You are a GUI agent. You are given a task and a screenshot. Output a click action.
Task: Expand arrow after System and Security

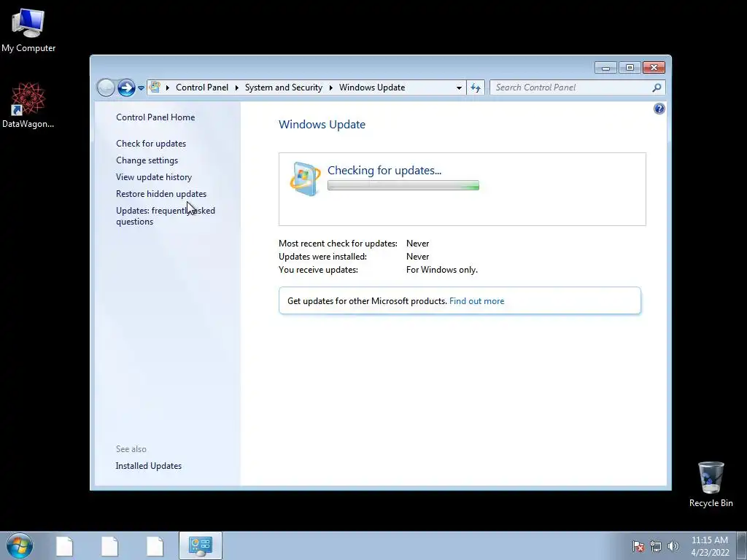tap(330, 87)
